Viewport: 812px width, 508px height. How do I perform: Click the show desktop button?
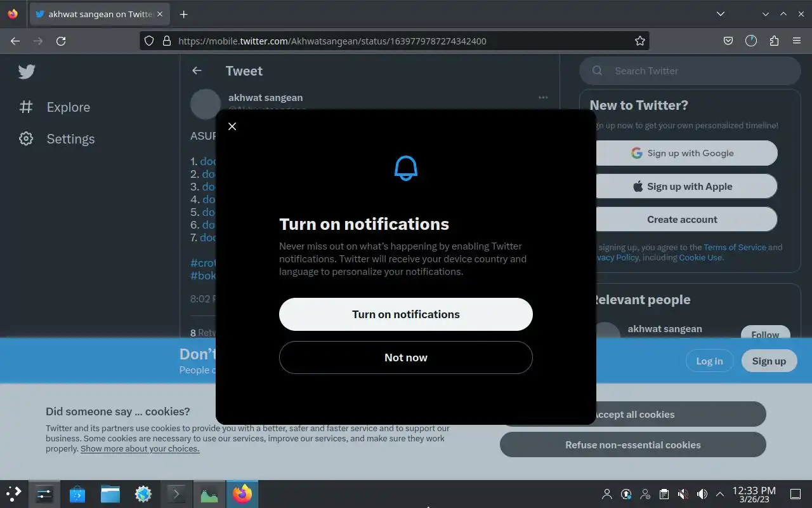796,494
